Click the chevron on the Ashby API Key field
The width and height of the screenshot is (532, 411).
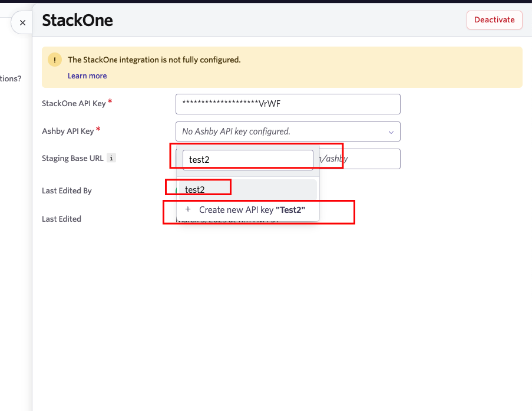391,131
